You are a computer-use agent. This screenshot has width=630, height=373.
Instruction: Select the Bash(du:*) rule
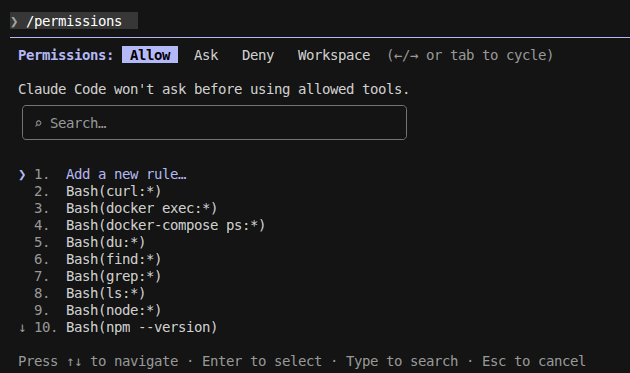[x=105, y=242]
